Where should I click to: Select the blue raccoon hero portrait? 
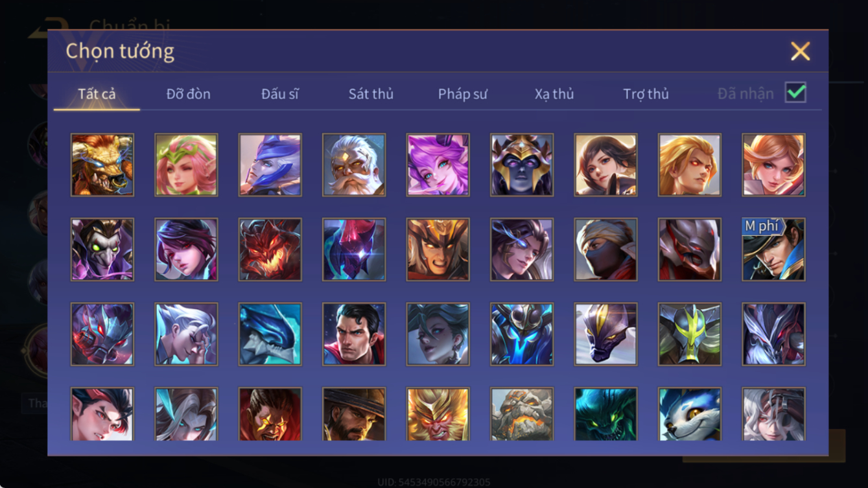coord(690,414)
